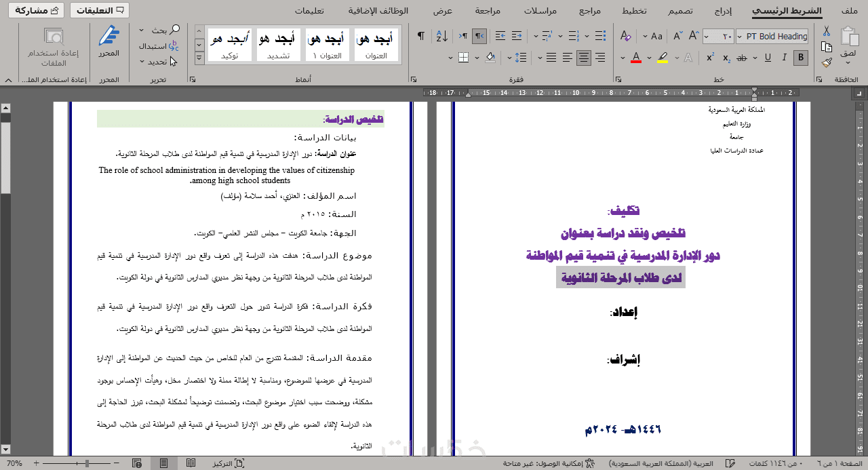
Task: Click the Increase Indent icon
Action: point(500,36)
